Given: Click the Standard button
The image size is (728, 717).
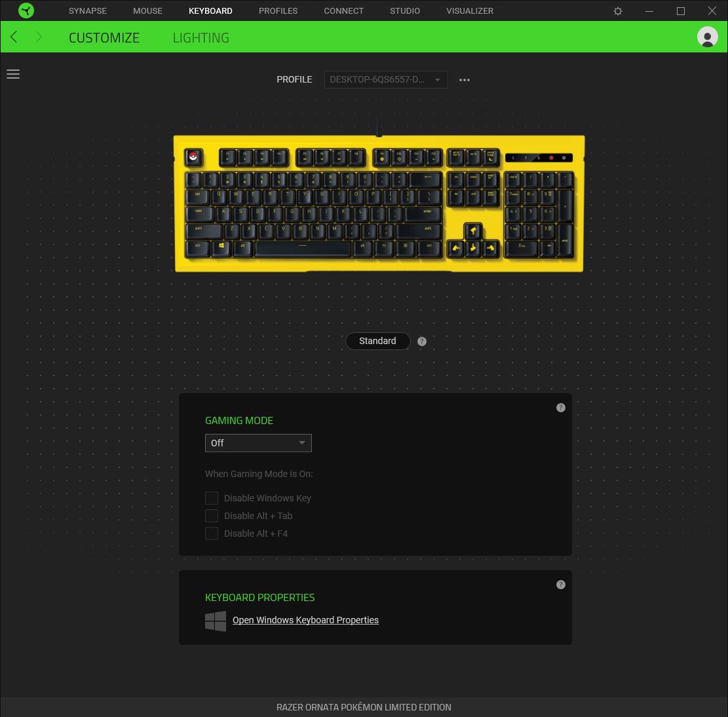Looking at the screenshot, I should (377, 341).
